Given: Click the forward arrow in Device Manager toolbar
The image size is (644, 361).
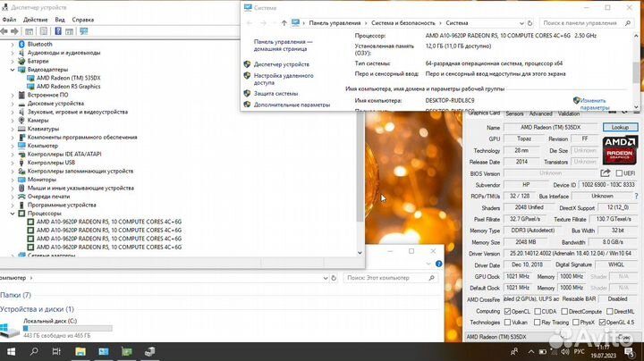Looking at the screenshot, I should [14, 31].
